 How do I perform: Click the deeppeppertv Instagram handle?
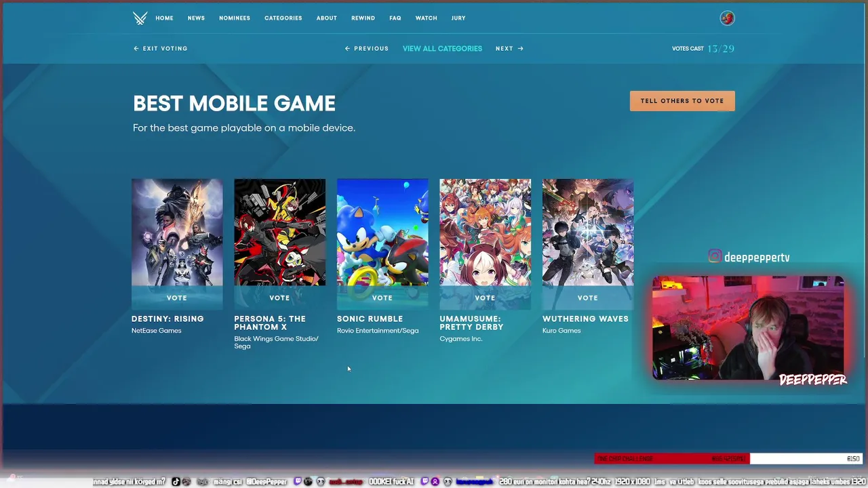757,258
